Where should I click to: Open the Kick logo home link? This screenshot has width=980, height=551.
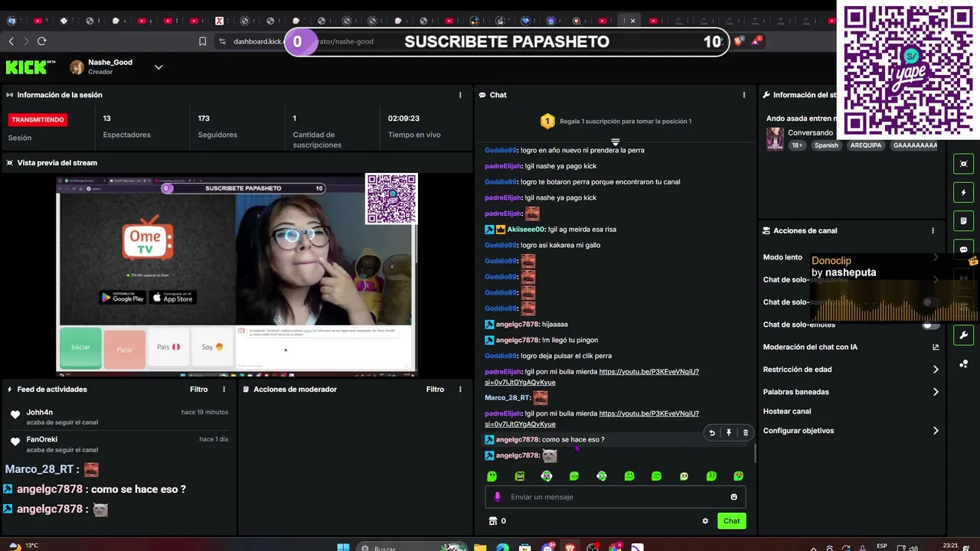[31, 67]
